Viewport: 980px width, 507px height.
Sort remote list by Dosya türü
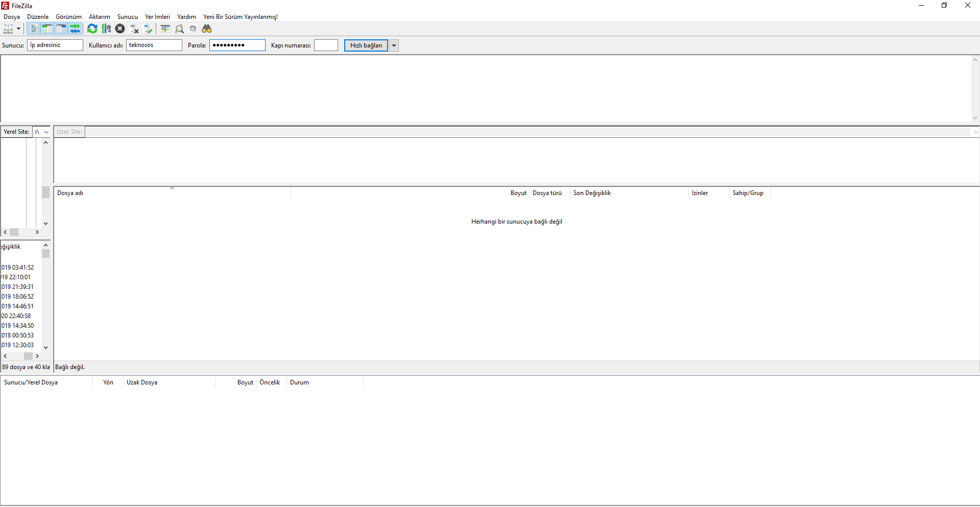tap(549, 193)
